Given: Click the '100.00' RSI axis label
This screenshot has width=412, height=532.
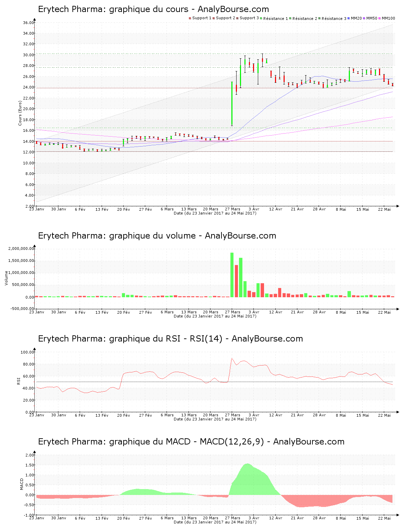Looking at the screenshot, I should tap(27, 352).
